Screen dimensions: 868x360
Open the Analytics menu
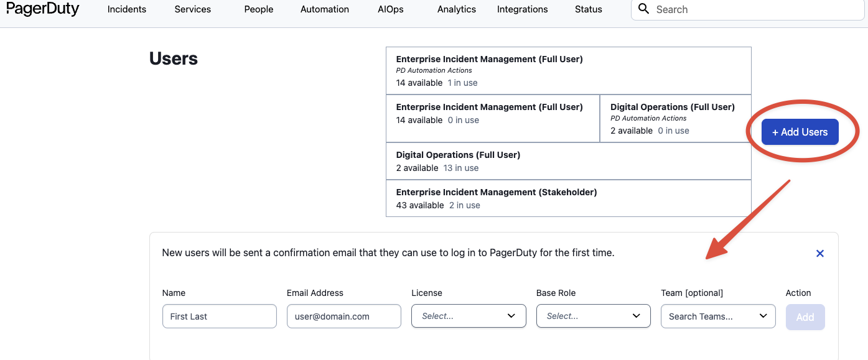457,9
